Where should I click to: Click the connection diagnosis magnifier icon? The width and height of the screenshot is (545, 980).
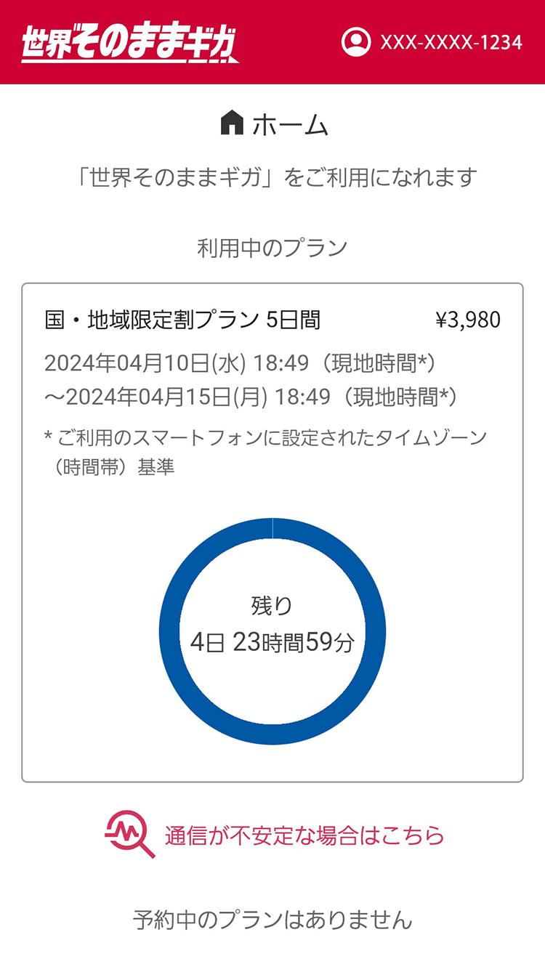point(129,834)
